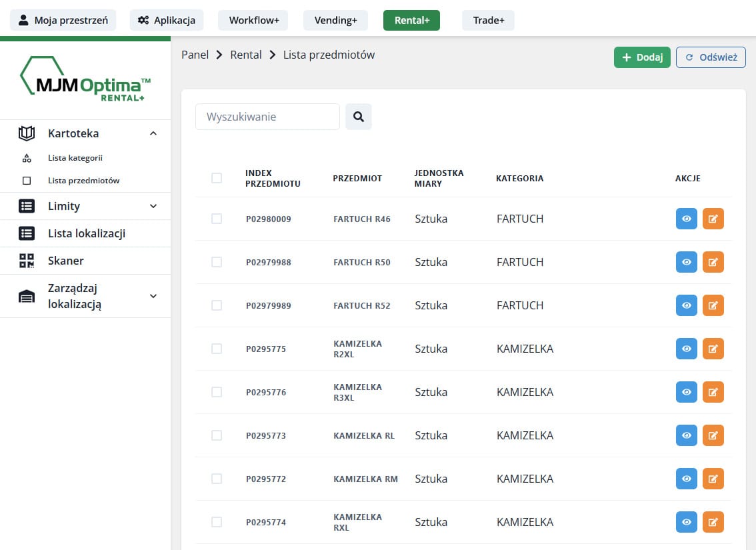Click the MJM Optima Rental+ logo
The height and width of the screenshot is (550, 756).
click(85, 80)
